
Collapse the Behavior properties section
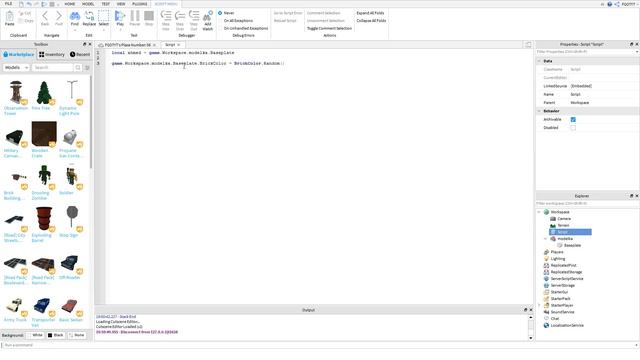[x=539, y=111]
